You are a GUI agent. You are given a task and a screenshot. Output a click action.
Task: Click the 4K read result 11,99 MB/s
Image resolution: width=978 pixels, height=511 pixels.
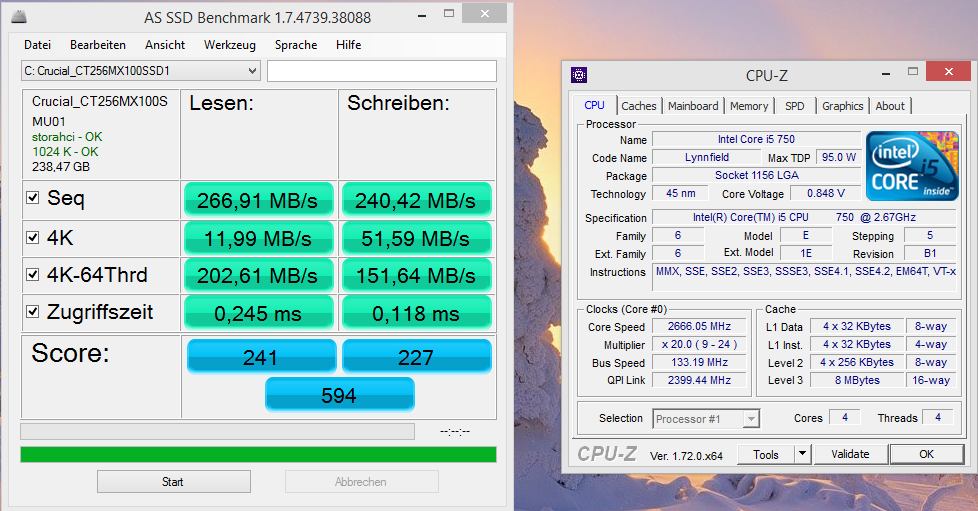258,238
